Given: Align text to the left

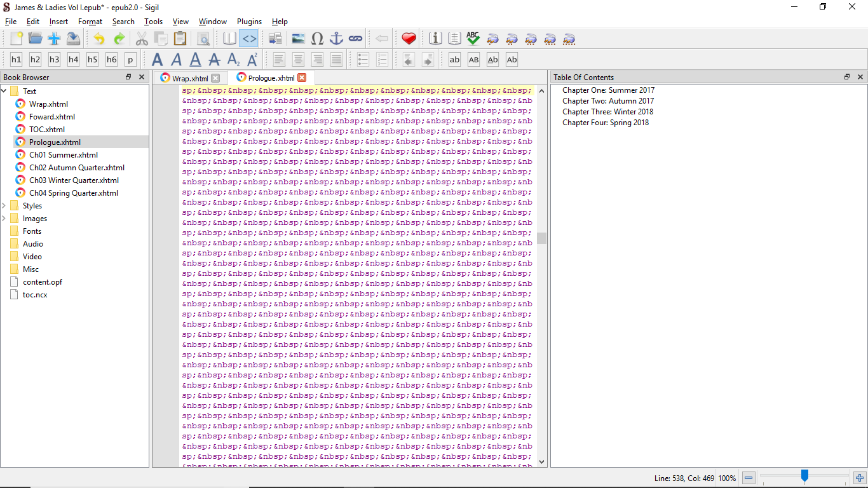Looking at the screenshot, I should [x=279, y=60].
